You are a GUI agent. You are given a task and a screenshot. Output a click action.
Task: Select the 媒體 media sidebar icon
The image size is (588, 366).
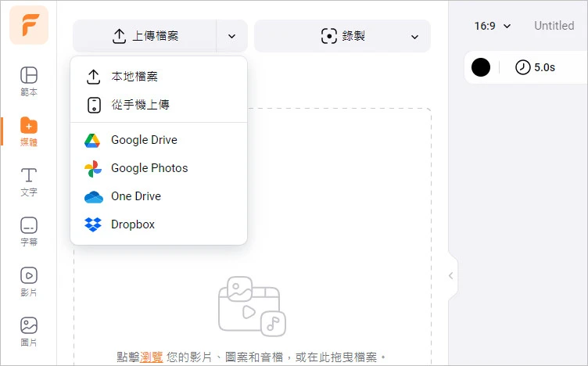pyautogui.click(x=29, y=131)
